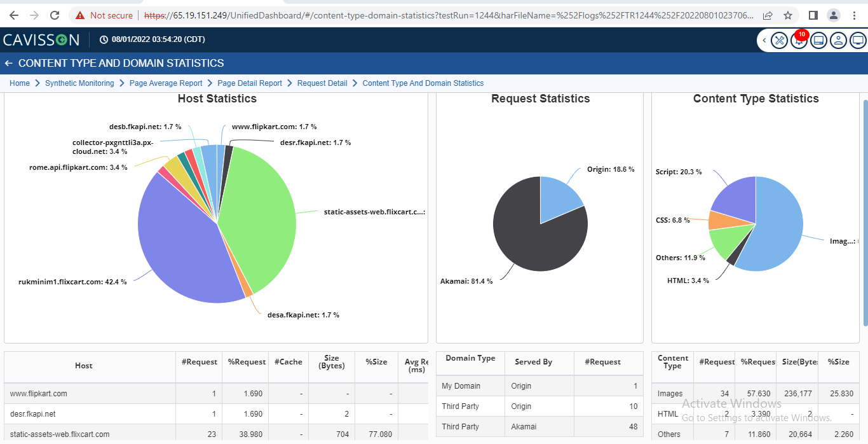Viewport: 868px width, 444px height.
Task: Click the vertical page scrollbar
Action: [x=865, y=213]
